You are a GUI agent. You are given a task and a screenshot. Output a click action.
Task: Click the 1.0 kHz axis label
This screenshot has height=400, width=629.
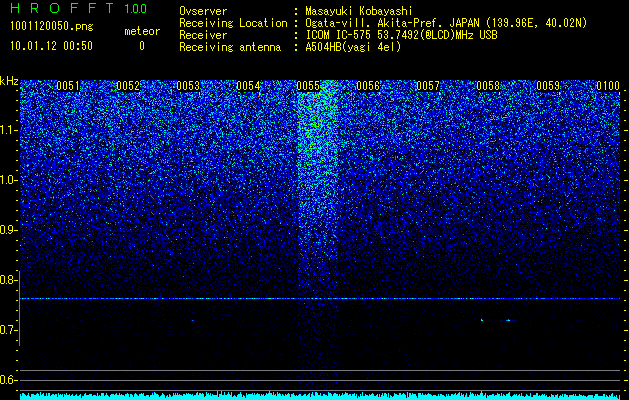tap(9, 180)
